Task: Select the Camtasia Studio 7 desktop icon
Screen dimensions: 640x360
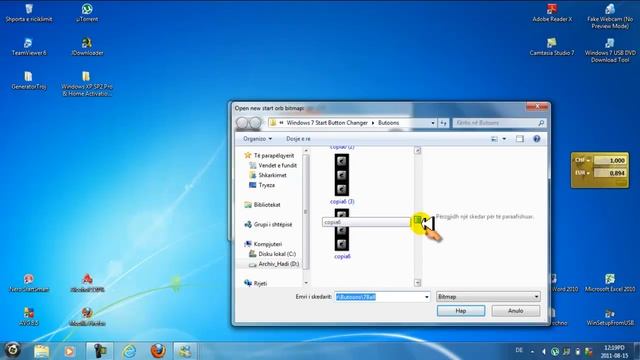Action: [x=552, y=47]
